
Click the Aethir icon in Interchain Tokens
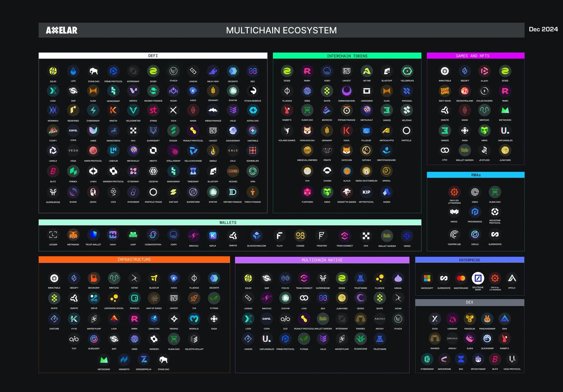pyautogui.click(x=366, y=71)
